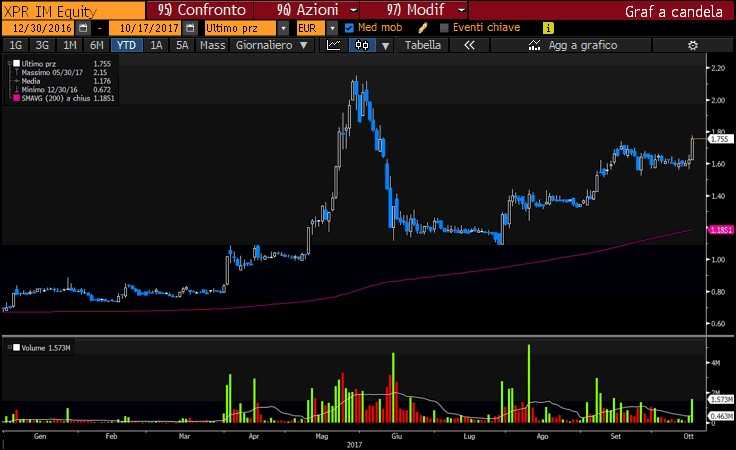The height and width of the screenshot is (450, 736).
Task: Click the yellow info icon
Action: [548, 28]
